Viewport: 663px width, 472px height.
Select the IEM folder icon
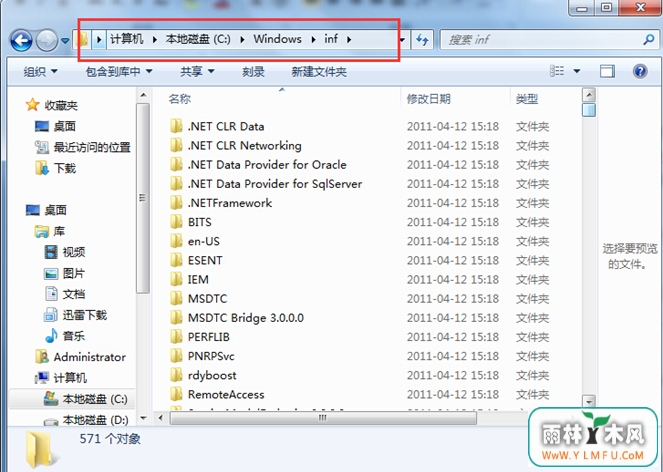pyautogui.click(x=176, y=280)
